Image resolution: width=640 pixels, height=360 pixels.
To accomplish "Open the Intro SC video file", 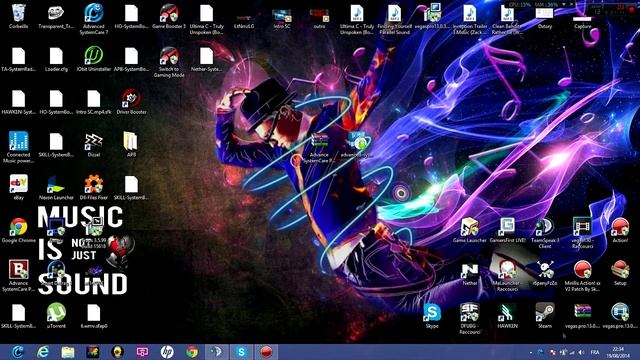I will pyautogui.click(x=282, y=18).
